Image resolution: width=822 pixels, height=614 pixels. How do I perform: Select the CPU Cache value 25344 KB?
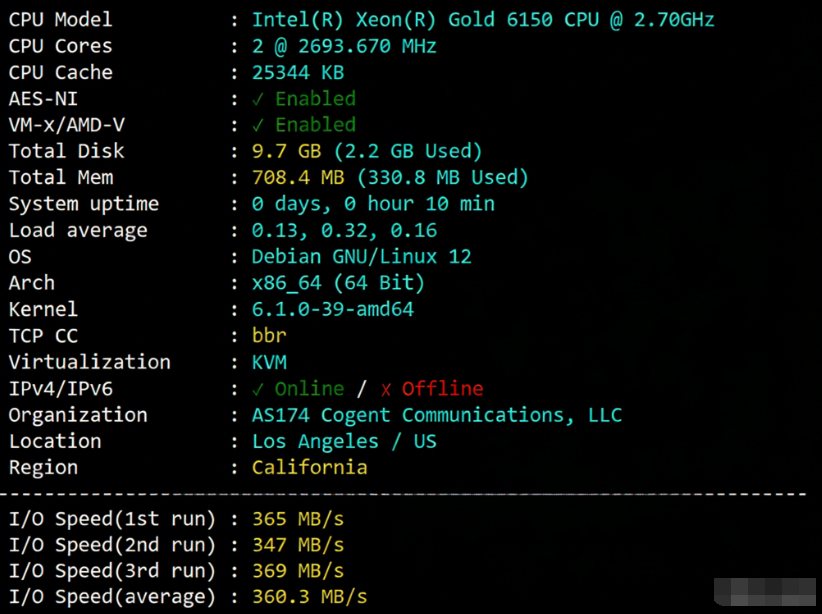pyautogui.click(x=298, y=72)
